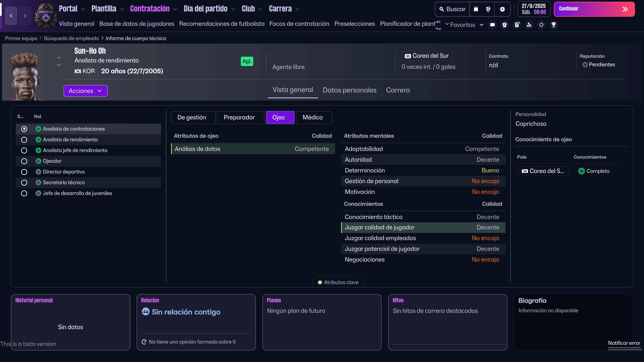
Task: Click the Buscar search field
Action: coord(452,9)
